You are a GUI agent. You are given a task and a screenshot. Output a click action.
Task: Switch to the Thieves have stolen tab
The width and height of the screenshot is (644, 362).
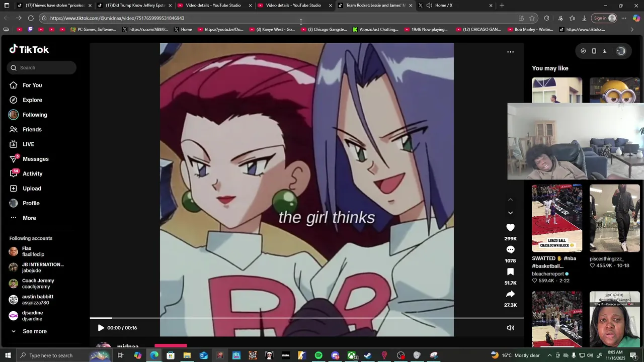[54, 6]
